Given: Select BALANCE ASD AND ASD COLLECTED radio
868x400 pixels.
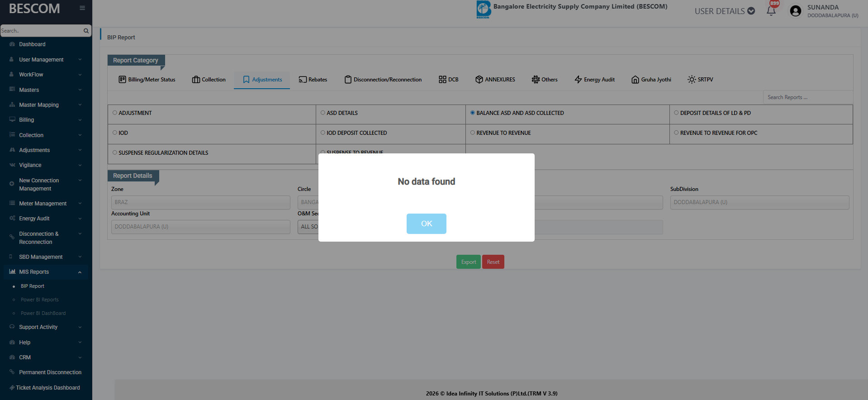Looking at the screenshot, I should click(473, 113).
